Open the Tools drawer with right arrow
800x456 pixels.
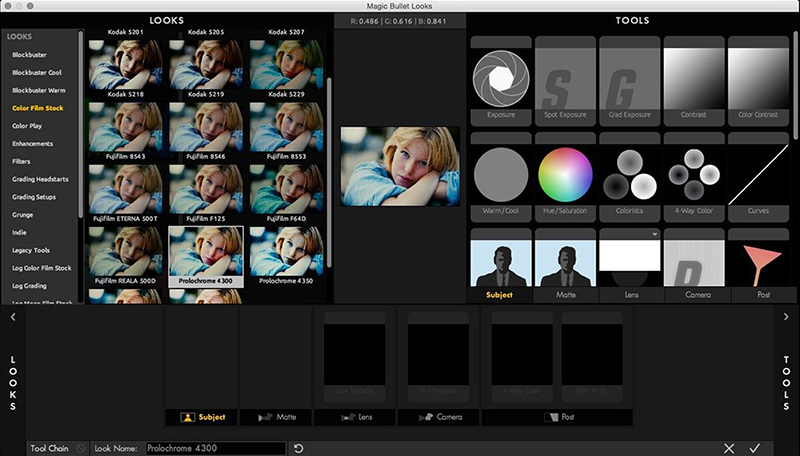click(786, 317)
